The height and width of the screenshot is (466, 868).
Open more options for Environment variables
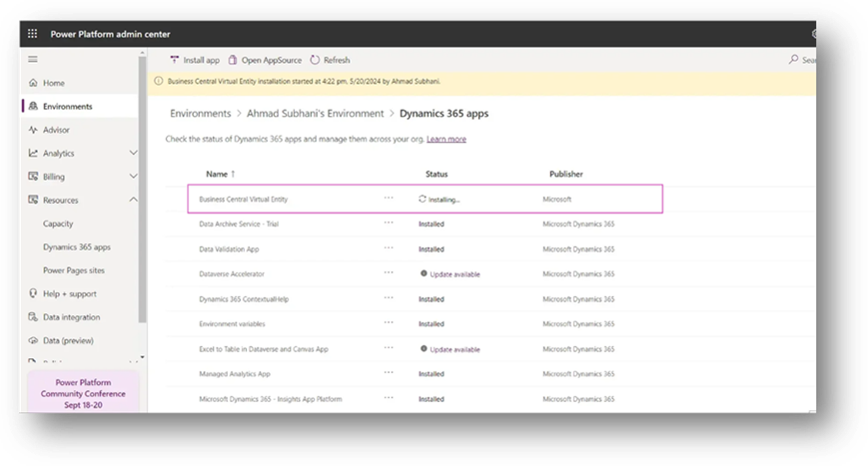click(389, 322)
